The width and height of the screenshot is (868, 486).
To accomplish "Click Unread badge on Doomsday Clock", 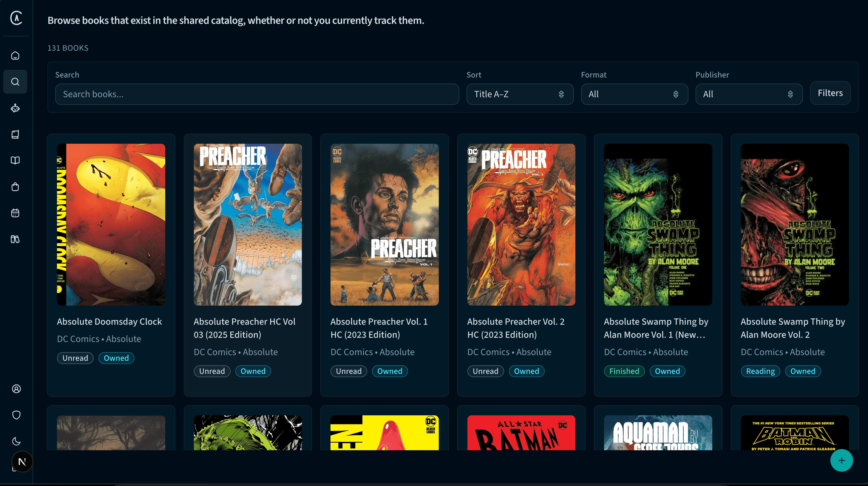I will tap(75, 358).
